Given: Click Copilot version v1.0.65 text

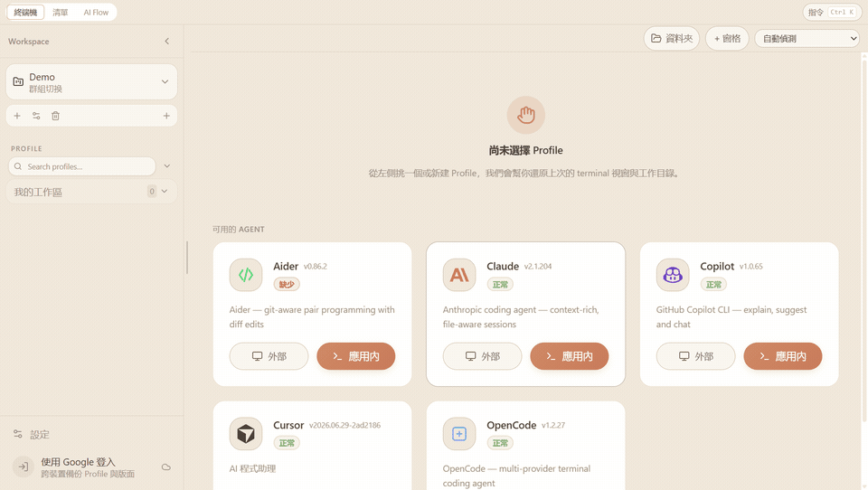Looking at the screenshot, I should tap(751, 267).
